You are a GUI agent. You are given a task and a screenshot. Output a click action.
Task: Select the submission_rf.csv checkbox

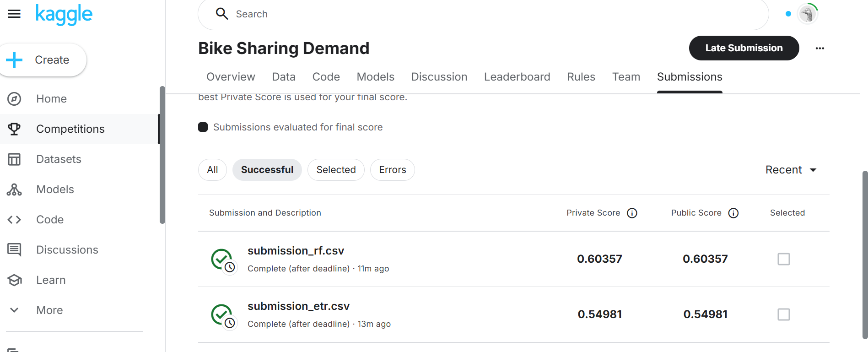coord(783,259)
